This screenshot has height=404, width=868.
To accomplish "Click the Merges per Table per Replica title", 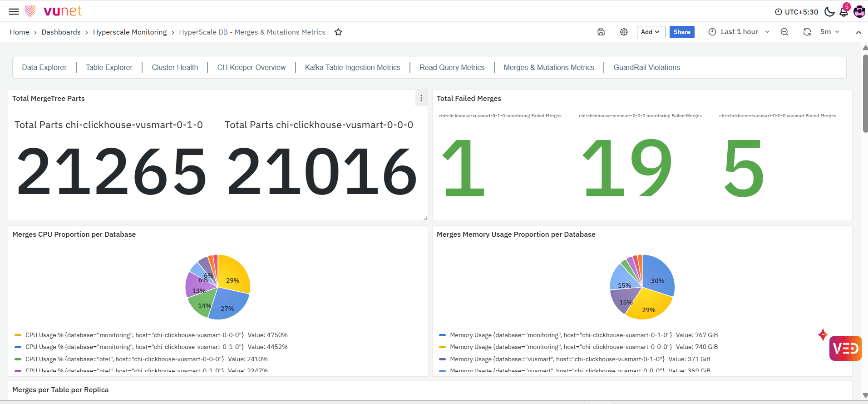I will [x=60, y=389].
